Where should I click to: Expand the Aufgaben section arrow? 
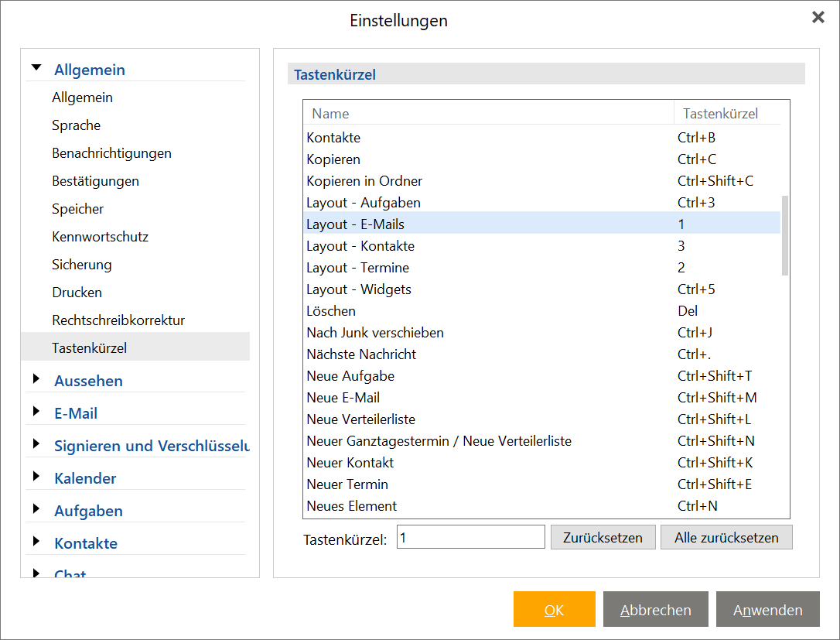click(x=36, y=509)
